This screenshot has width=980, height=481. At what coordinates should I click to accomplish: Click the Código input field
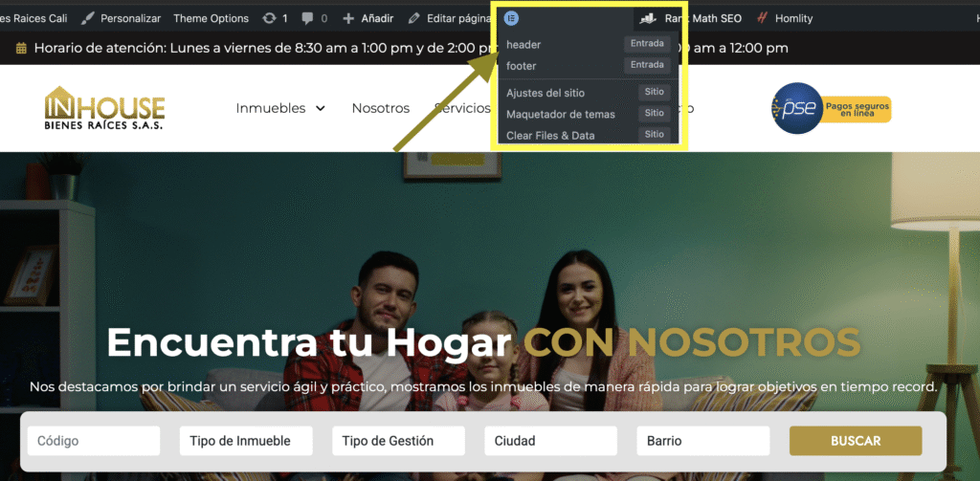(x=94, y=441)
